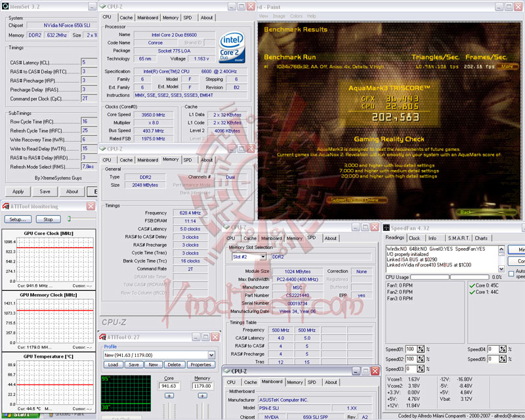Switch to the Cache tab in the CPU-Z Processor window
This screenshot has height=420, width=525.
(x=126, y=18)
